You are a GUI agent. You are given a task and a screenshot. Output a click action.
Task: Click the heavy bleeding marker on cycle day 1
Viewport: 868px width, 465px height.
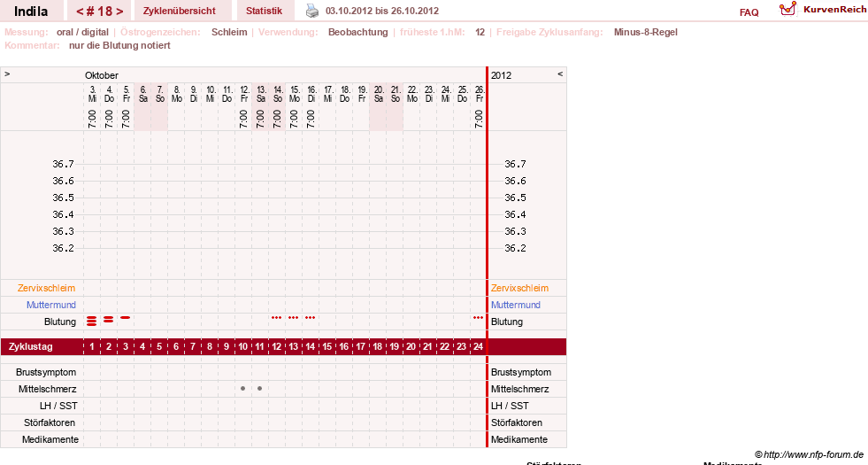click(91, 321)
